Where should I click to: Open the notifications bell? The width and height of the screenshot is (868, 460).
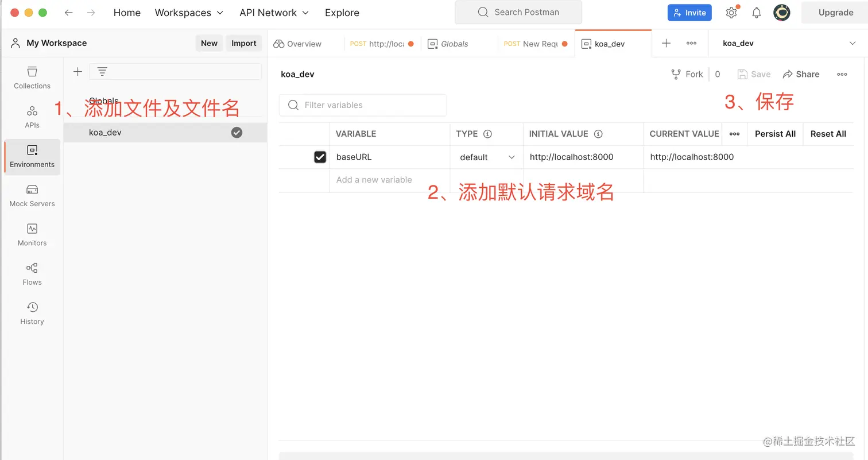757,12
